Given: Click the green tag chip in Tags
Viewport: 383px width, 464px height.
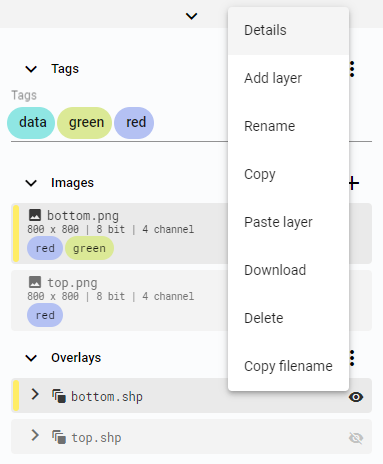Looking at the screenshot, I should pyautogui.click(x=85, y=123).
